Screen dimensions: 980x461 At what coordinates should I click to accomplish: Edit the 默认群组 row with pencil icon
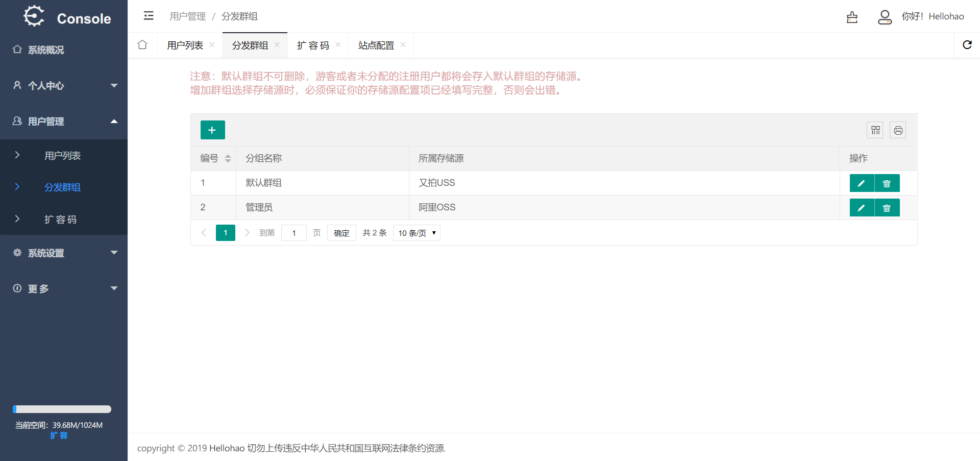tap(862, 183)
